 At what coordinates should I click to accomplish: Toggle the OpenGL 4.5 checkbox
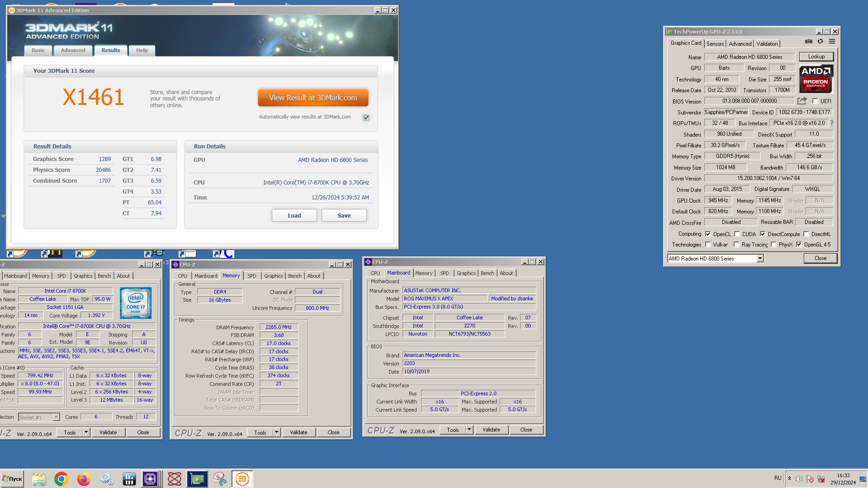(799, 245)
